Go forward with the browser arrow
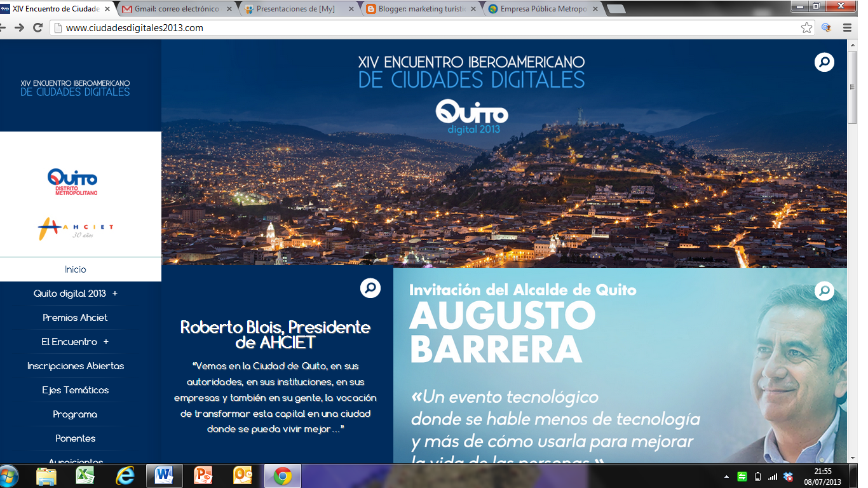Image resolution: width=868 pixels, height=488 pixels. coord(19,27)
